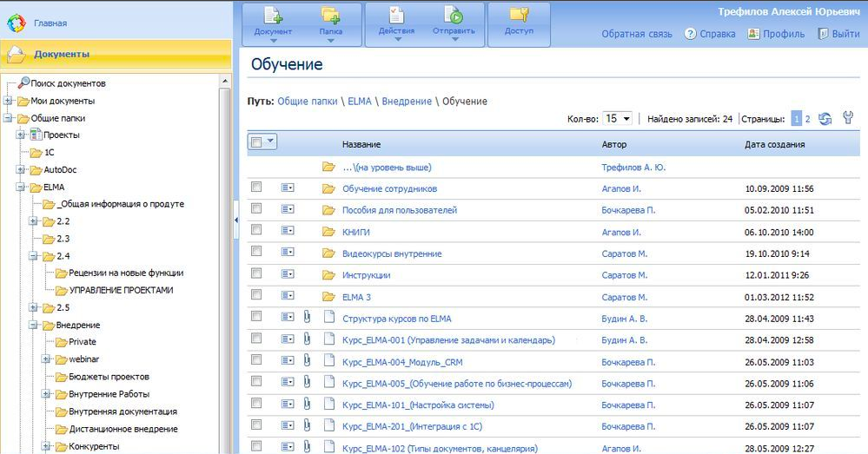The width and height of the screenshot is (868, 454).
Task: Open actions card icon for Обучение сотрудников
Action: coord(288,188)
